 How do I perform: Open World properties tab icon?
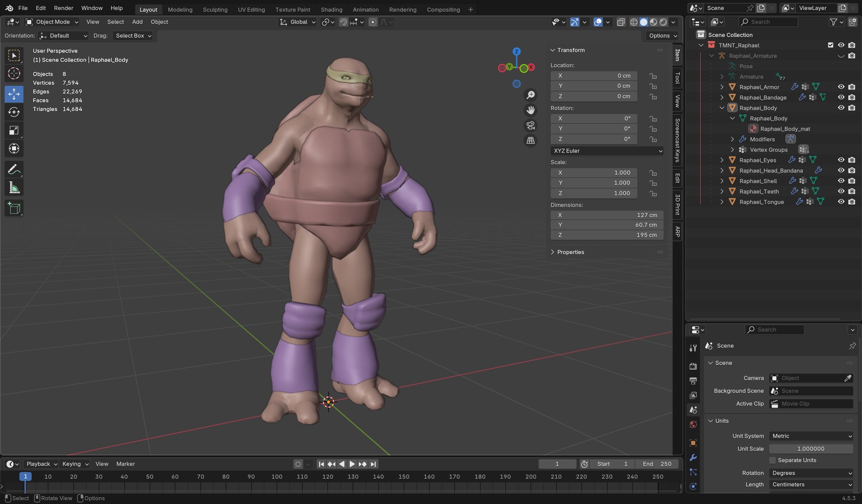point(693,425)
